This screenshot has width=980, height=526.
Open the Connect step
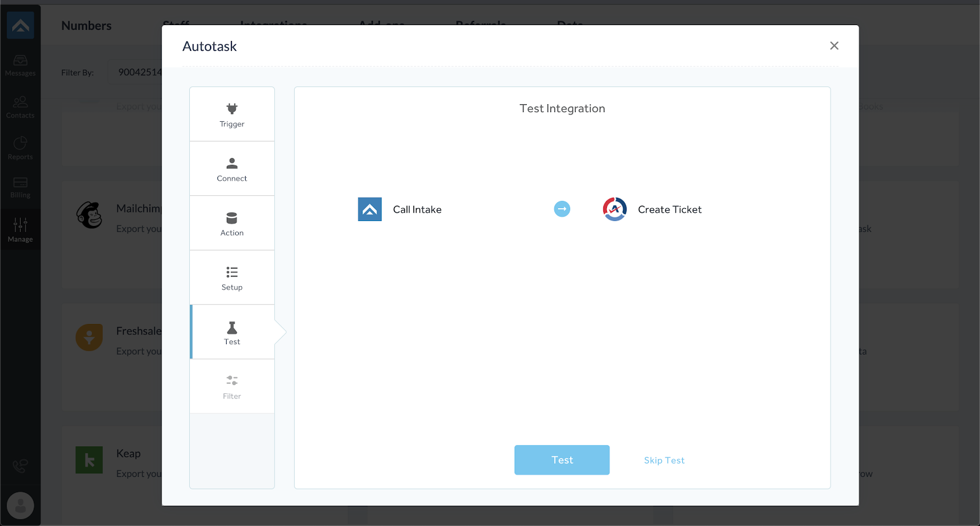232,169
